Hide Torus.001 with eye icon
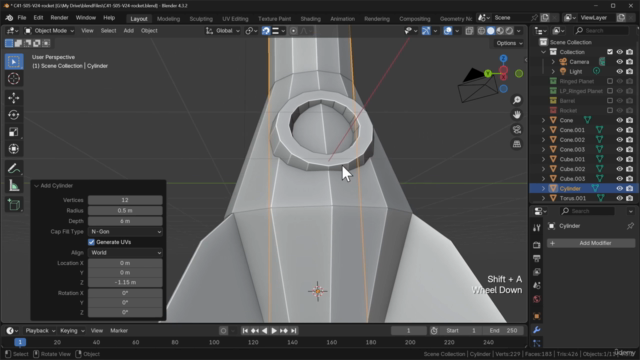Screen dimensions: 640x360 coord(620,198)
